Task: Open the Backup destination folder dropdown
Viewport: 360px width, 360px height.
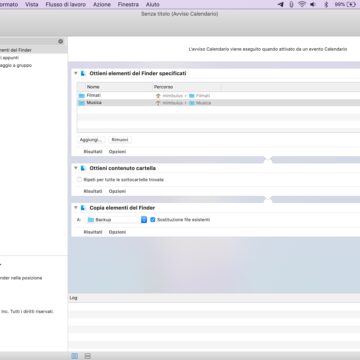Action: pos(116,220)
